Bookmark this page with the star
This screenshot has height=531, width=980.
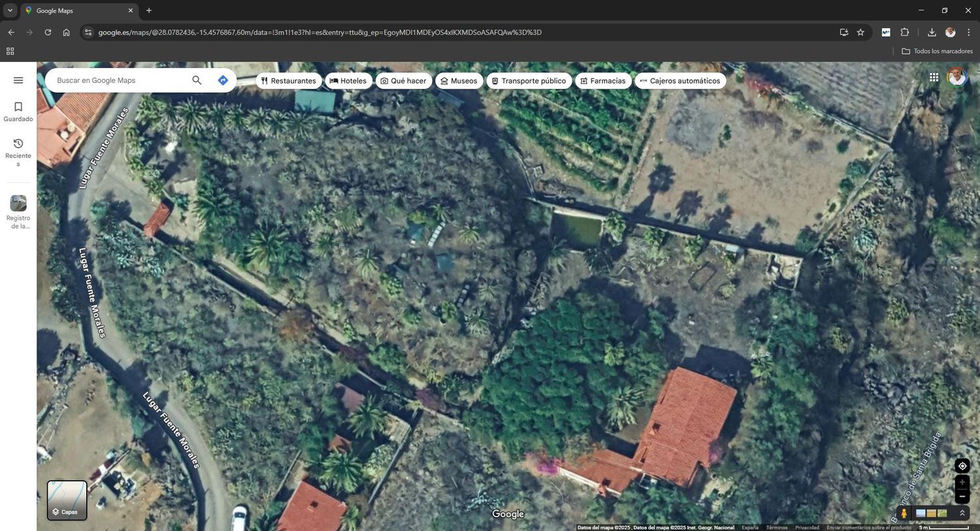[x=860, y=32]
